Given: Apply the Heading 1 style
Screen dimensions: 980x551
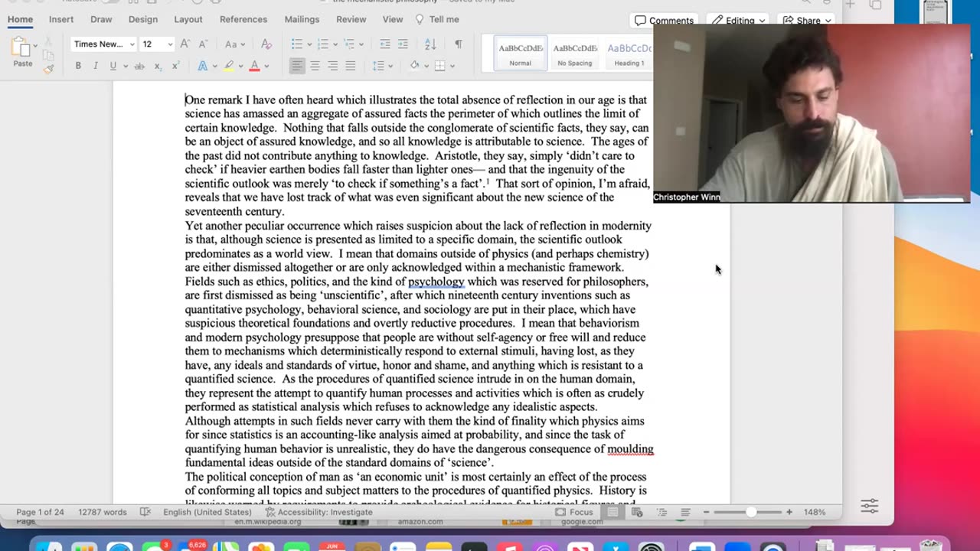Looking at the screenshot, I should [629, 54].
